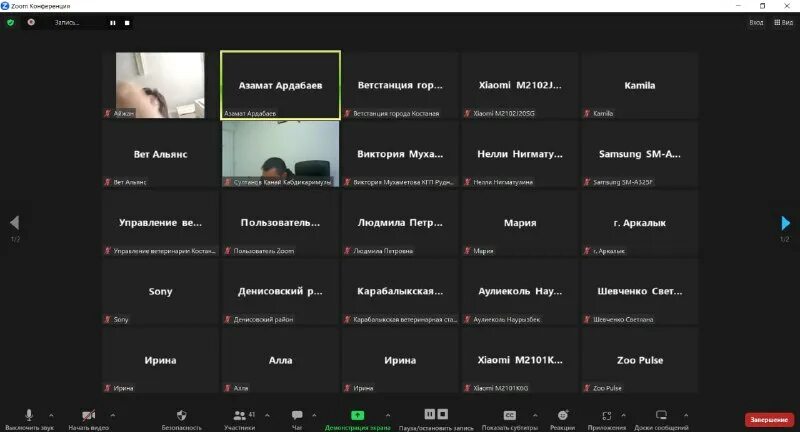Select the Карабалыкская ветеринарная tile

[400, 291]
